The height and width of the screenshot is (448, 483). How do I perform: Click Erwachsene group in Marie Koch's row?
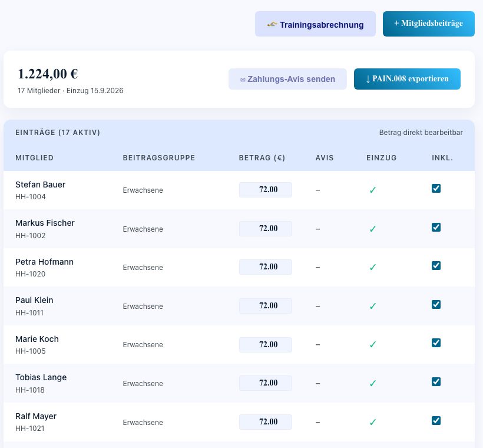coord(143,345)
